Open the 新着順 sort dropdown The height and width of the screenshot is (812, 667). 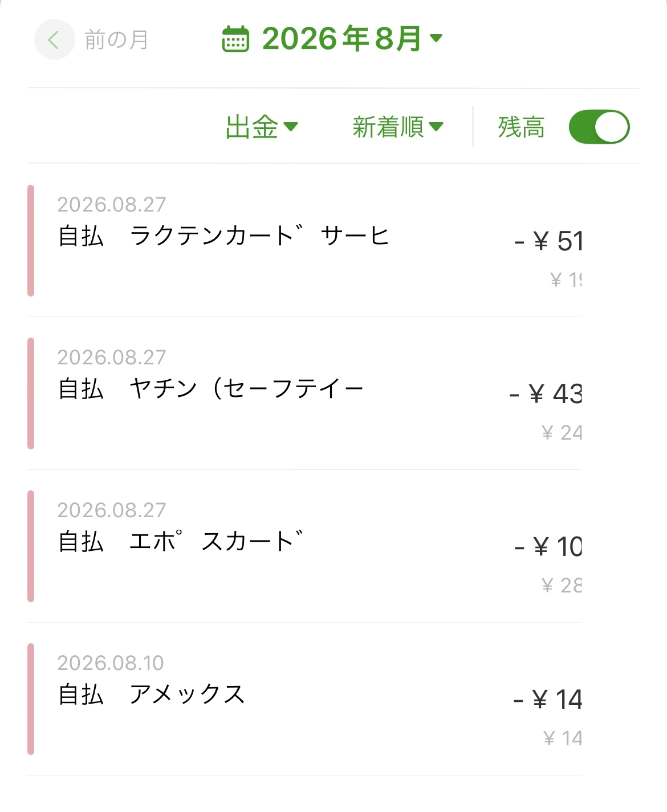(x=398, y=127)
